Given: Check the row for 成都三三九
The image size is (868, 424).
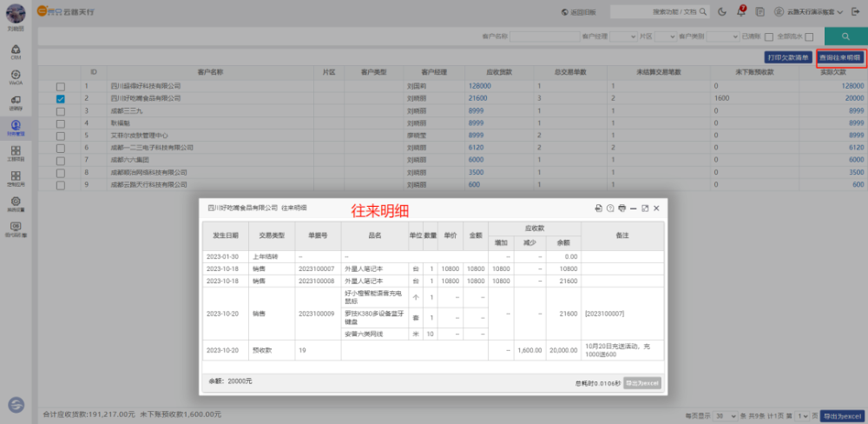Looking at the screenshot, I should [61, 111].
